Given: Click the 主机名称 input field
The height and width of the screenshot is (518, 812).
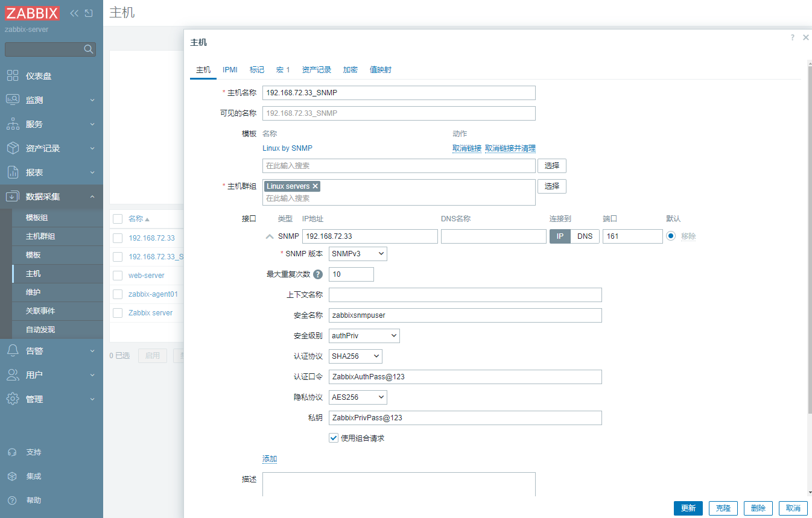Looking at the screenshot, I should coord(399,93).
